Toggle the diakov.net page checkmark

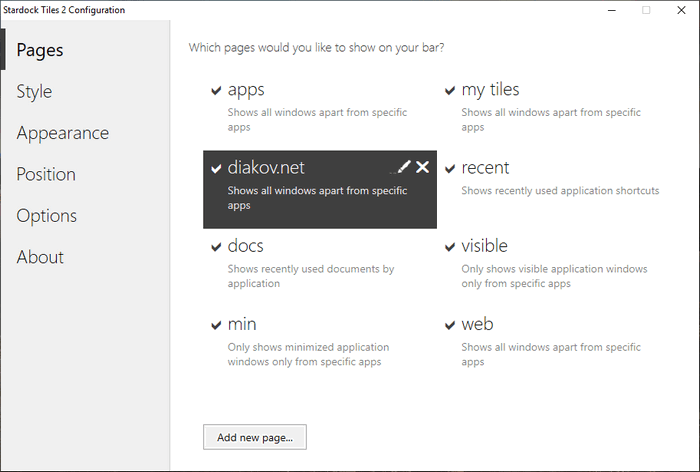click(x=216, y=169)
